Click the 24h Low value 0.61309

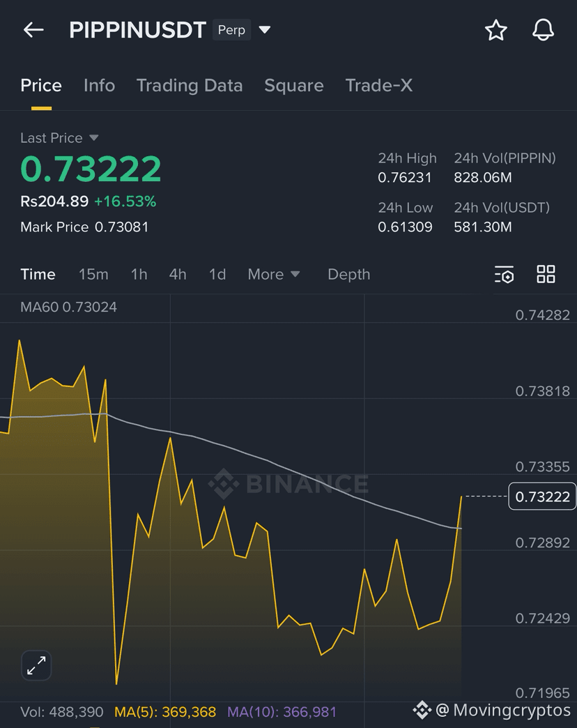coord(405,227)
